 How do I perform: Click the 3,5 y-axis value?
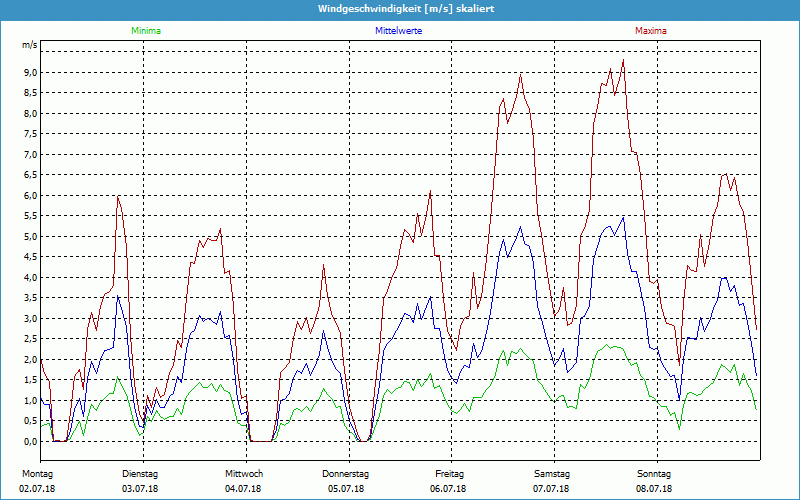pos(31,298)
